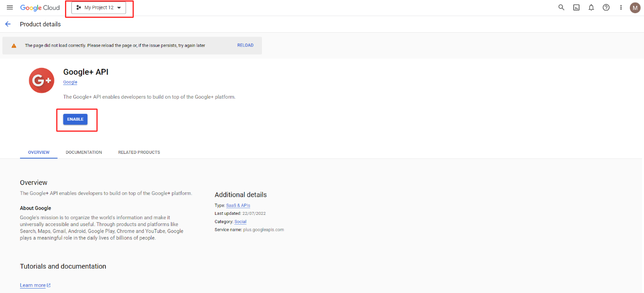Click the account avatar M
Screen dimensions: 644x293
point(635,7)
